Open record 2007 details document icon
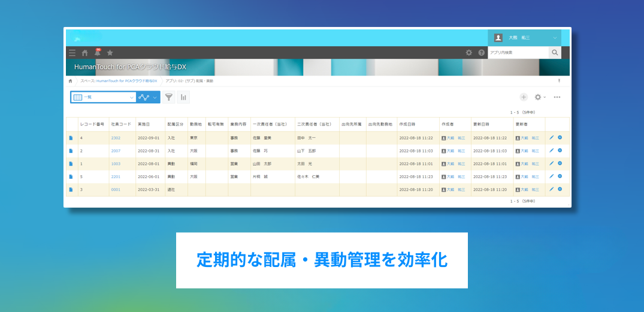 click(x=71, y=151)
